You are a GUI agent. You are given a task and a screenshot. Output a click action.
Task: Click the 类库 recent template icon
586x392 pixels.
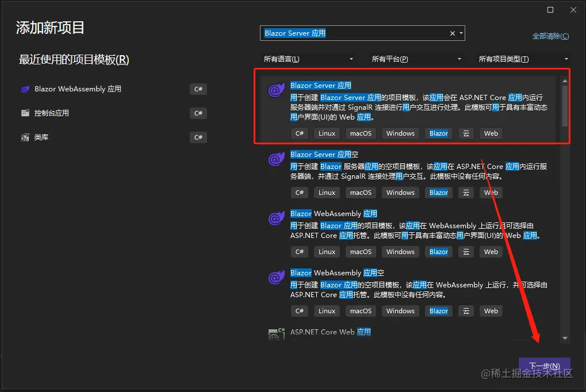click(25, 137)
